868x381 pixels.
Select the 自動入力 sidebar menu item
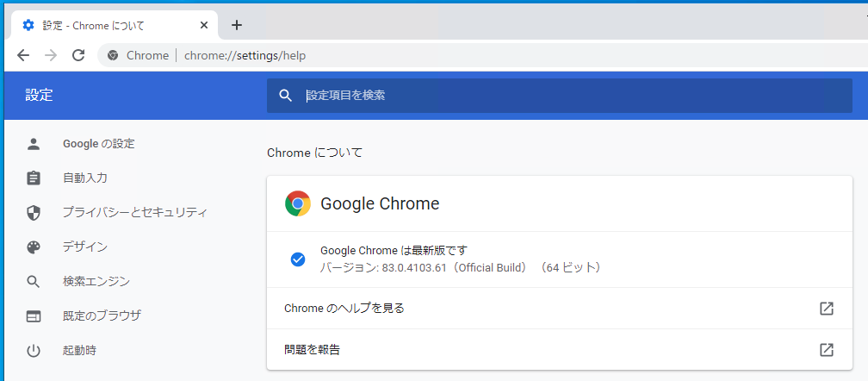point(85,178)
